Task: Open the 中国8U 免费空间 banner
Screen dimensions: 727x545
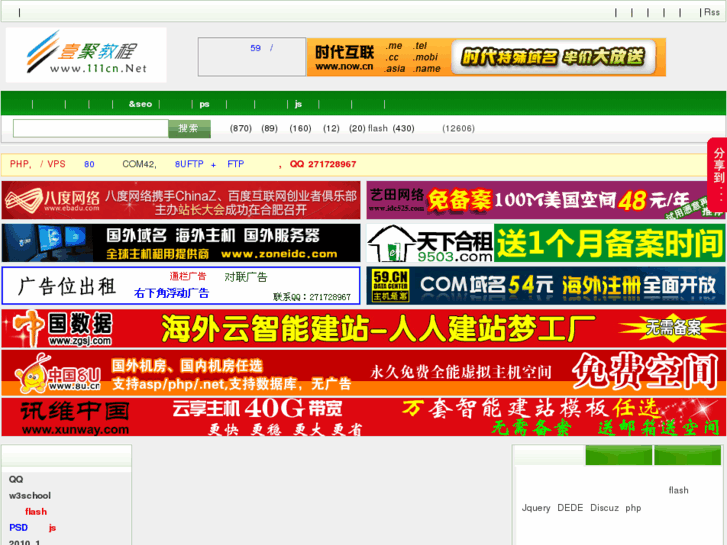Action: click(x=364, y=373)
